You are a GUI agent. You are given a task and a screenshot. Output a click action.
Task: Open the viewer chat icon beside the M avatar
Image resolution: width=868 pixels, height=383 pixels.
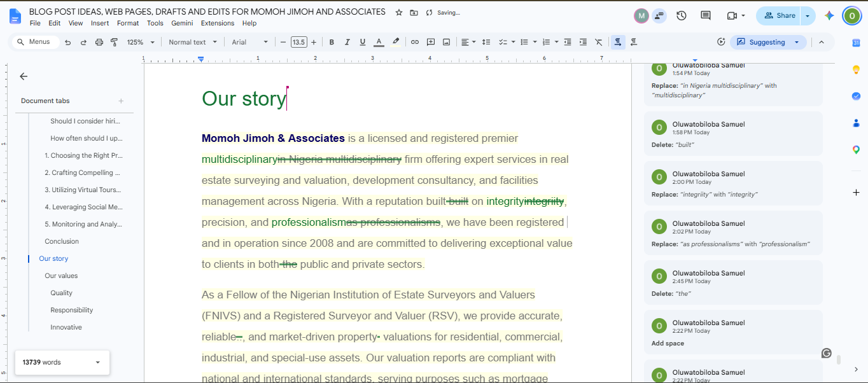tap(659, 16)
